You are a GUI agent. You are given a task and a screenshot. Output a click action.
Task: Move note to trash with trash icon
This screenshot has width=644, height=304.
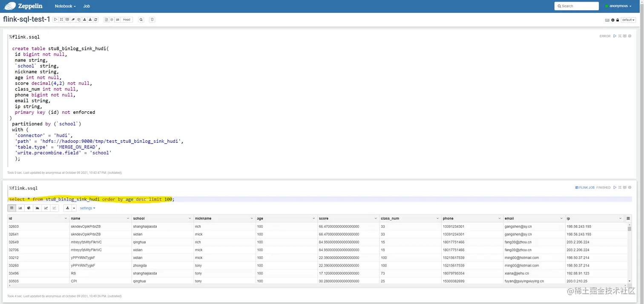(x=152, y=20)
